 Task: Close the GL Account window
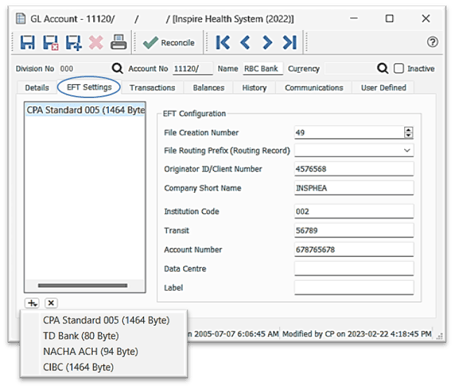(x=426, y=18)
